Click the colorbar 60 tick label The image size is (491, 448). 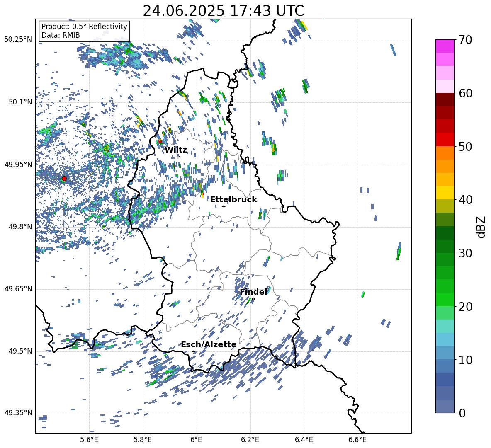point(465,93)
